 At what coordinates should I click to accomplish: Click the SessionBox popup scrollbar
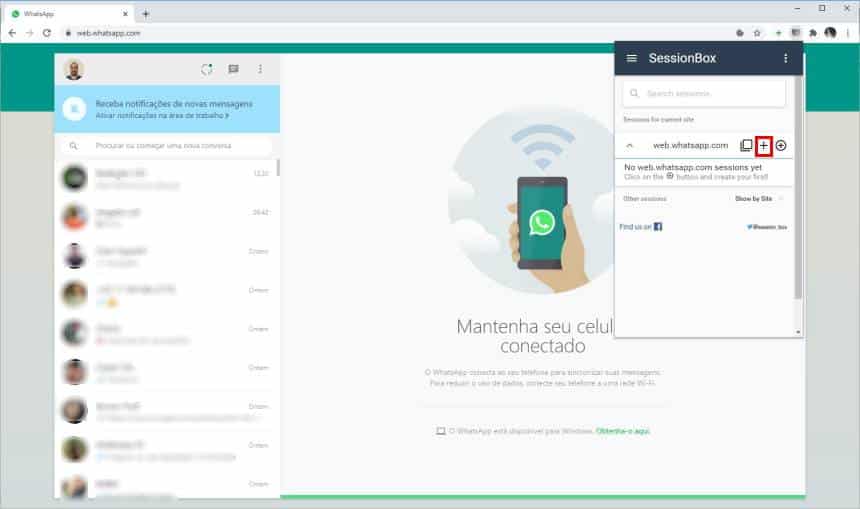(798, 188)
